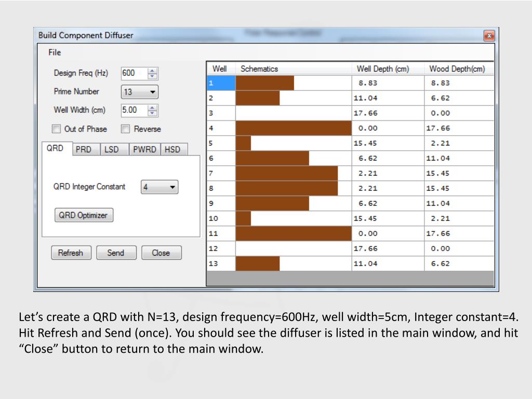Open the File menu

coord(54,52)
